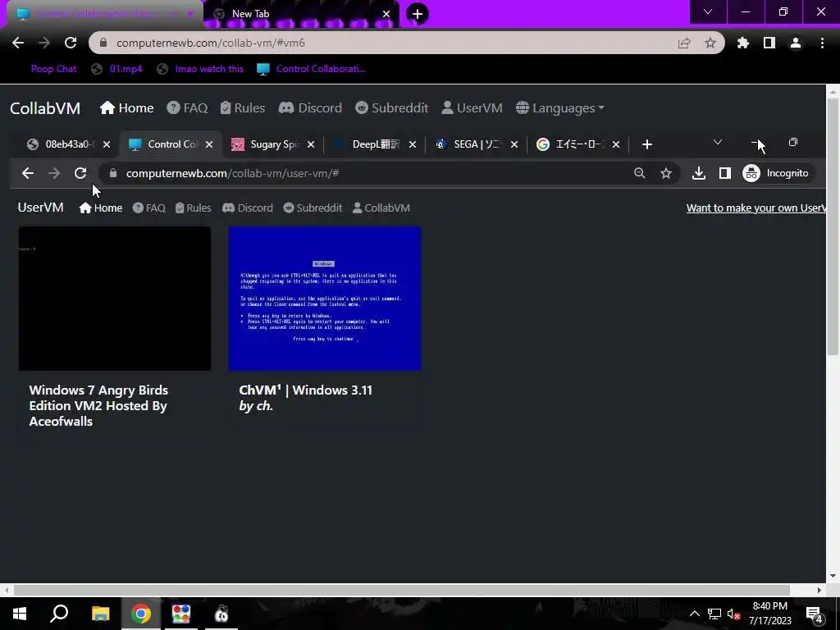Close the Control Col tab in the VM browser
Screen dimensions: 840x630
coord(209,144)
